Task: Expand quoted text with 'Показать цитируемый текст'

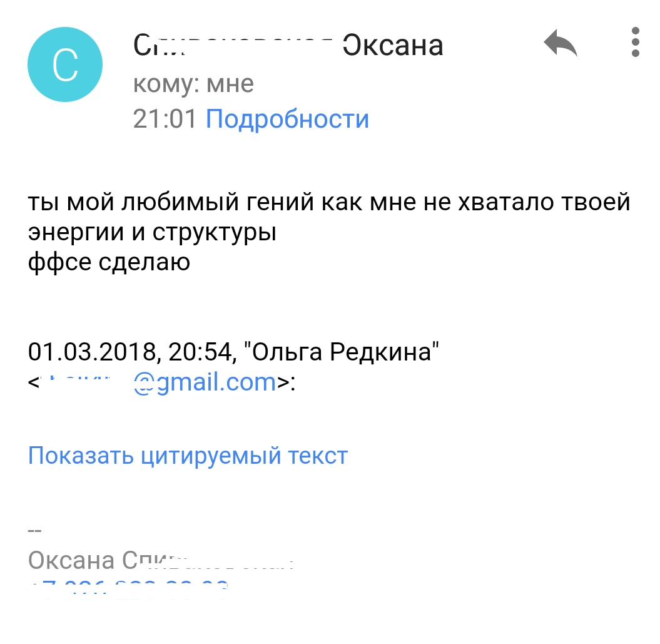Action: coord(187,456)
